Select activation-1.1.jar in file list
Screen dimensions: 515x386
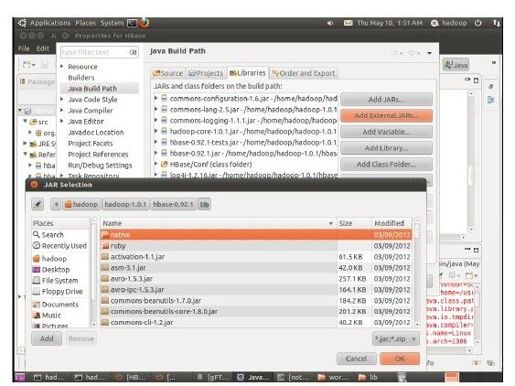(256, 257)
